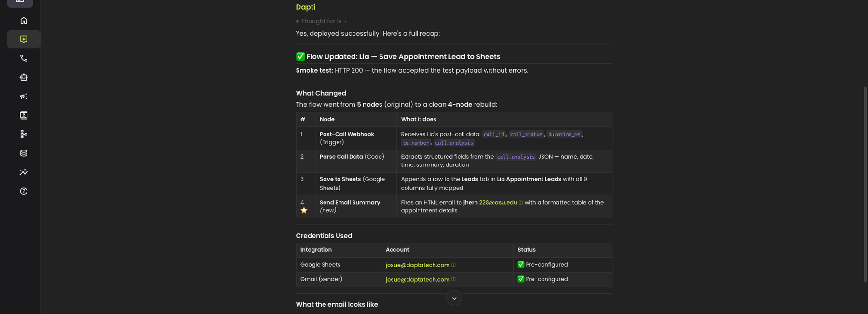868x314 pixels.
Task: Click the 'Dapti' sender name
Action: pyautogui.click(x=306, y=7)
